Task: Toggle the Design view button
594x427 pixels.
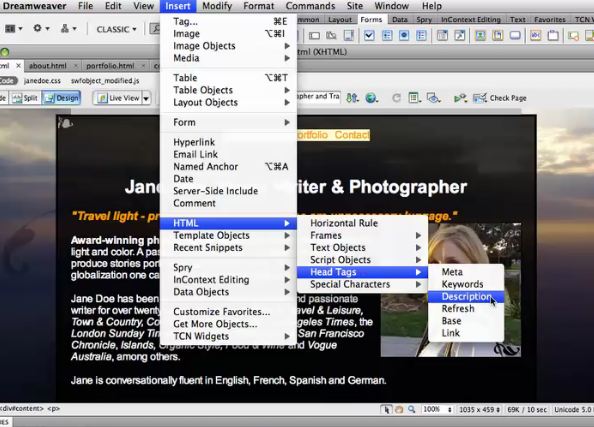Action: 61,98
